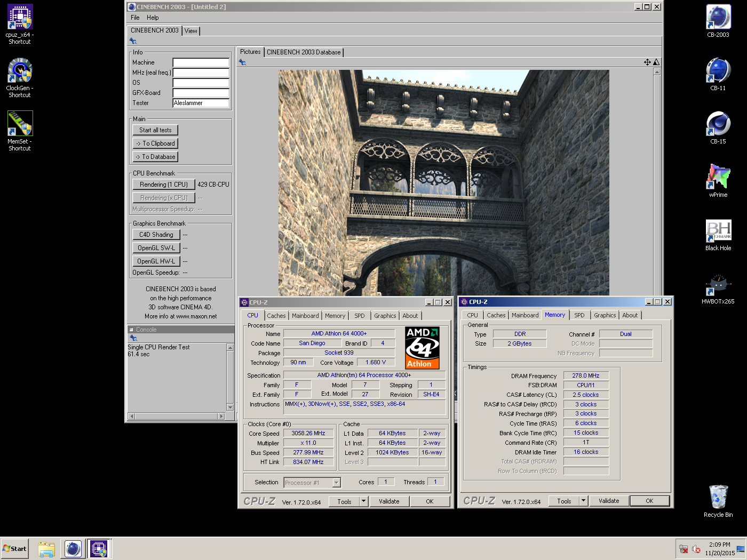Open the wPrime desktop icon

[x=718, y=181]
